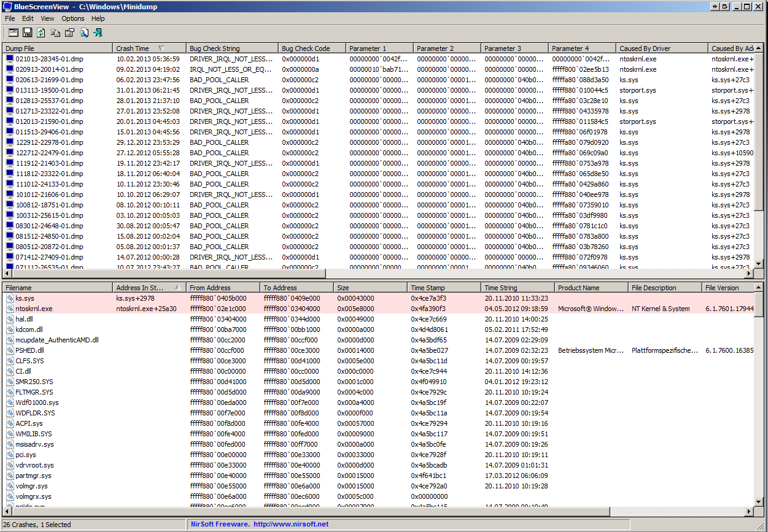Open the Help menu
This screenshot has height=532, width=768.
point(98,18)
